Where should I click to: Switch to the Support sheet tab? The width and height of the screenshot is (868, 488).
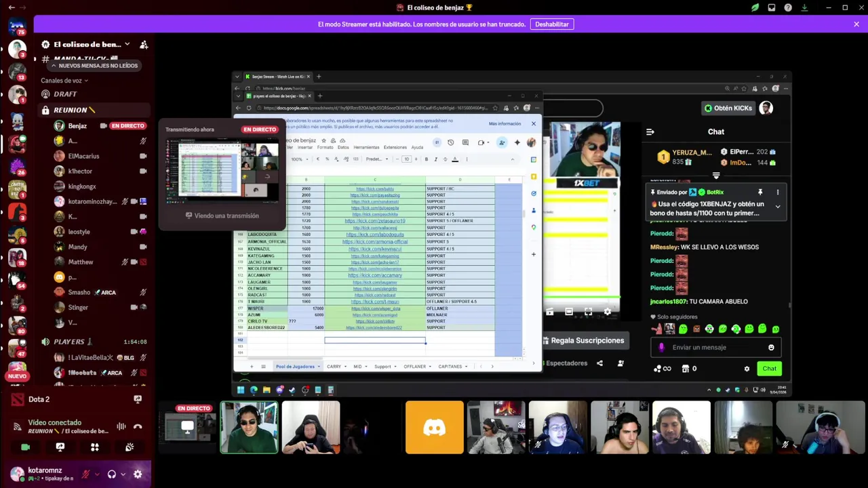pos(384,367)
